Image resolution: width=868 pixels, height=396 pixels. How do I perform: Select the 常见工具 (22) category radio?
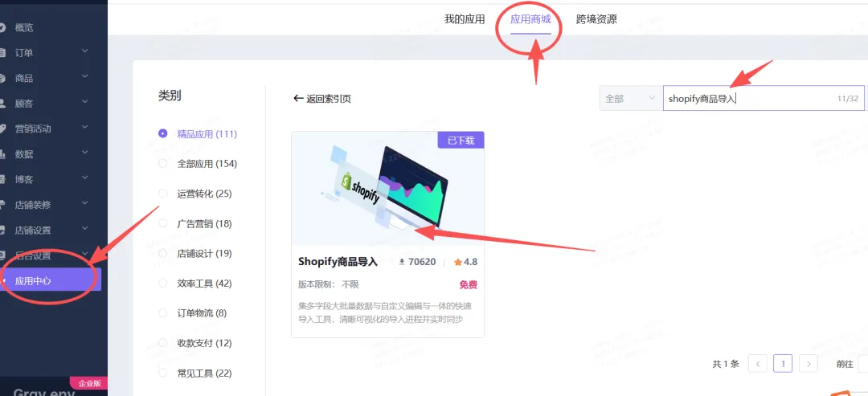tap(162, 373)
